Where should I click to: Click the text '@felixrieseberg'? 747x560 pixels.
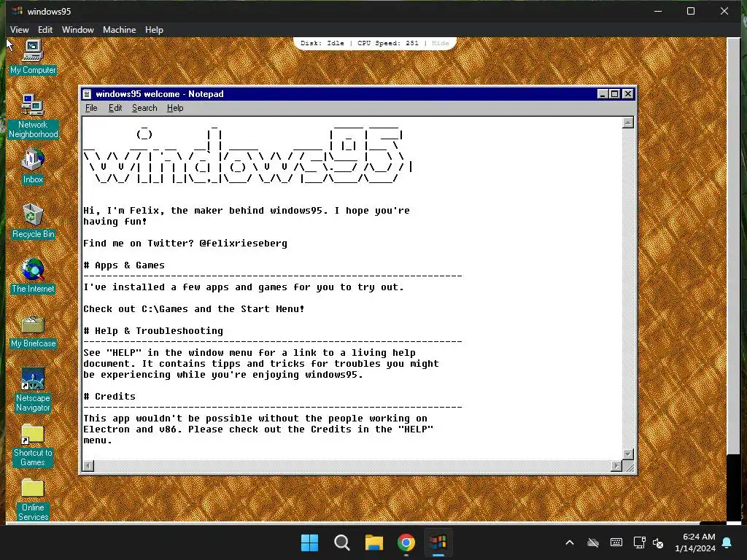[243, 244]
